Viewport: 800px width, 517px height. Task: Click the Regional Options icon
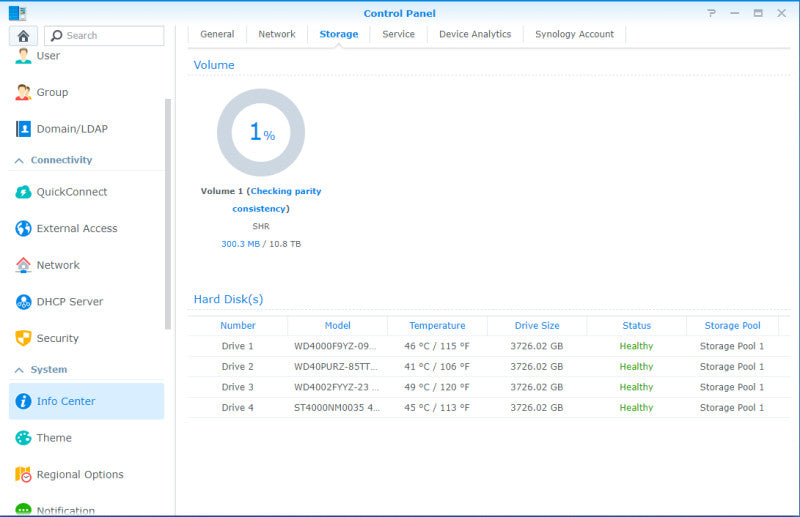[23, 474]
